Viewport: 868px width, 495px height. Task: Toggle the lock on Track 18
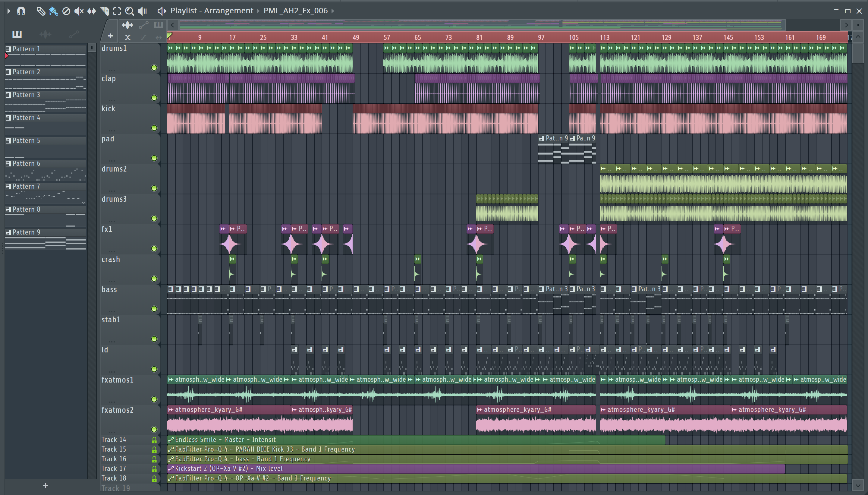154,479
